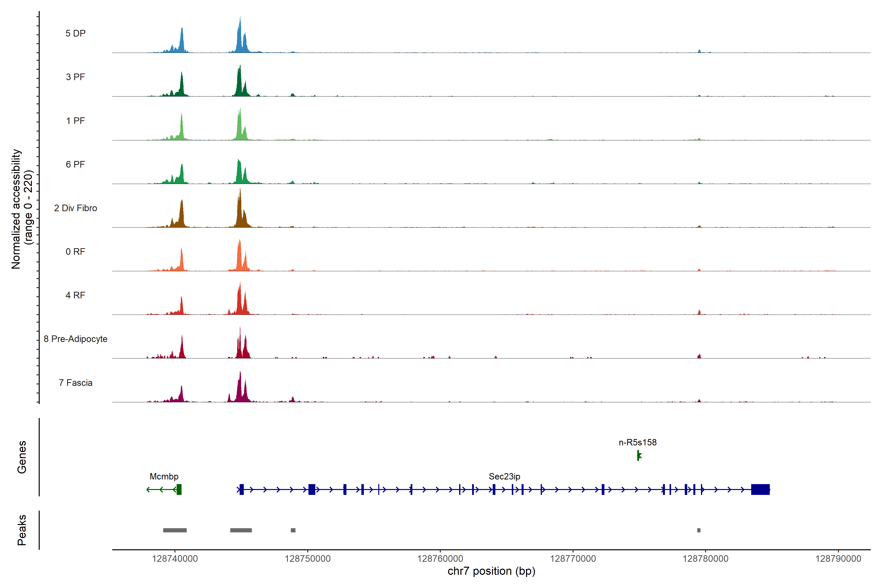Click the 128770000 axis tick label
882x588 pixels.
pyautogui.click(x=573, y=559)
